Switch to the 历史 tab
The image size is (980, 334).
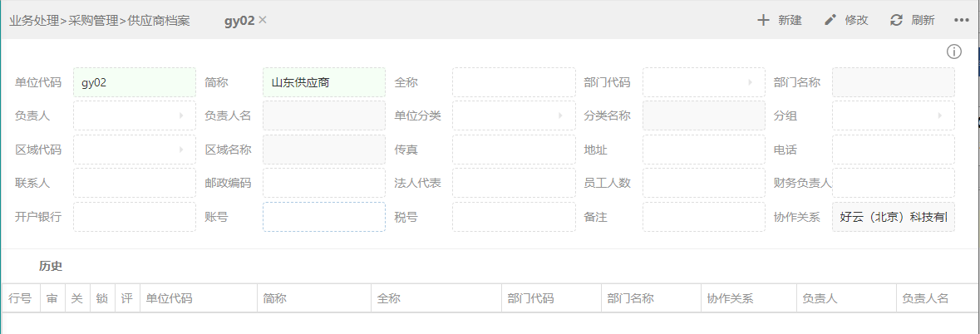coord(51,266)
